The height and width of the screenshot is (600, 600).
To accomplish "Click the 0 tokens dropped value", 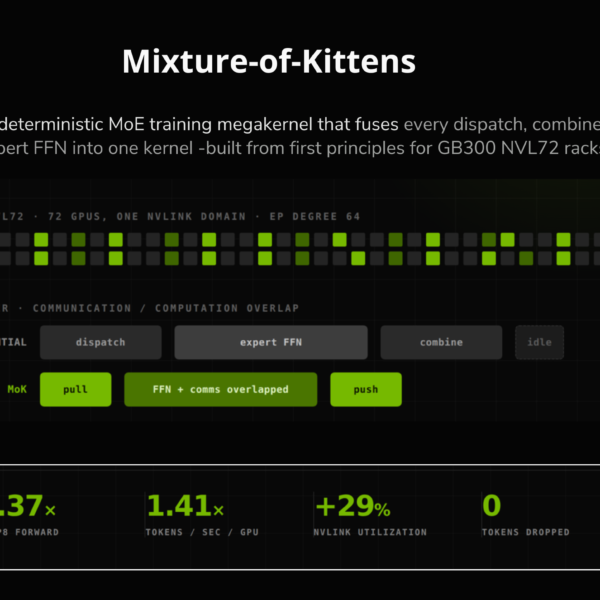I will coord(491,506).
